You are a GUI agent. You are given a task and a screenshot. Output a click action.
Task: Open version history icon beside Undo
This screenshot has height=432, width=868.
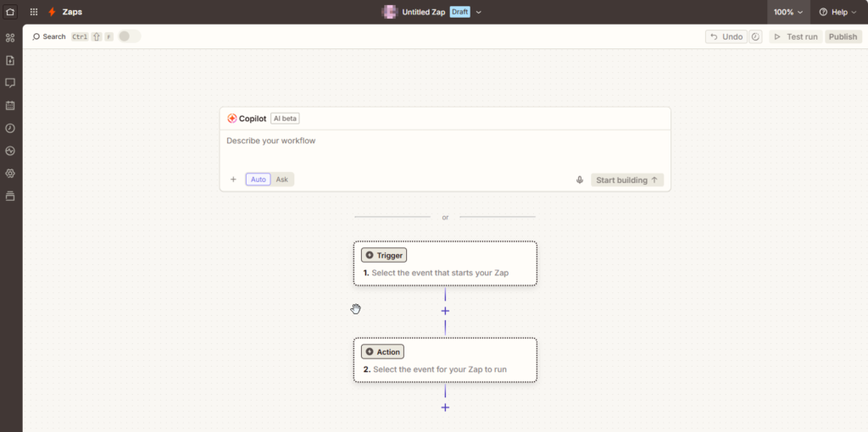[755, 36]
